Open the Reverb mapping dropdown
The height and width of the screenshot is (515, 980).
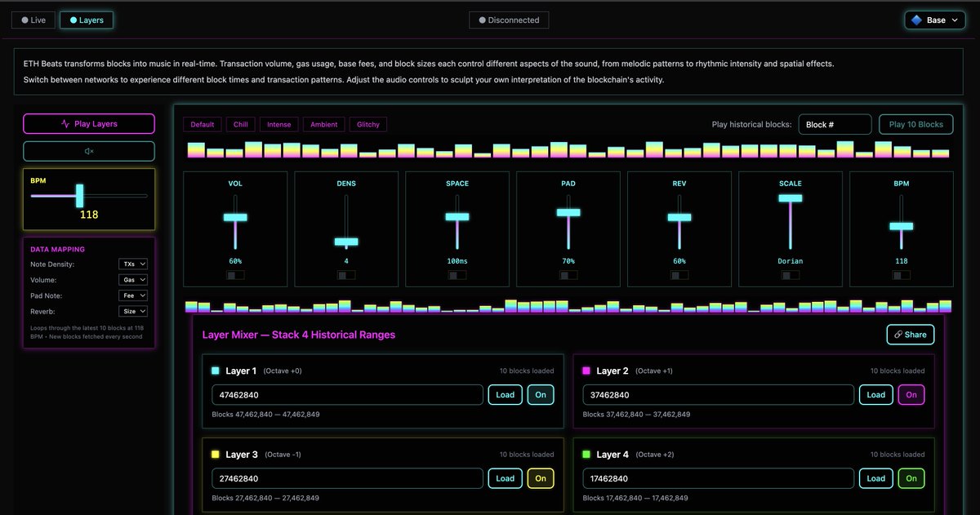pos(133,311)
